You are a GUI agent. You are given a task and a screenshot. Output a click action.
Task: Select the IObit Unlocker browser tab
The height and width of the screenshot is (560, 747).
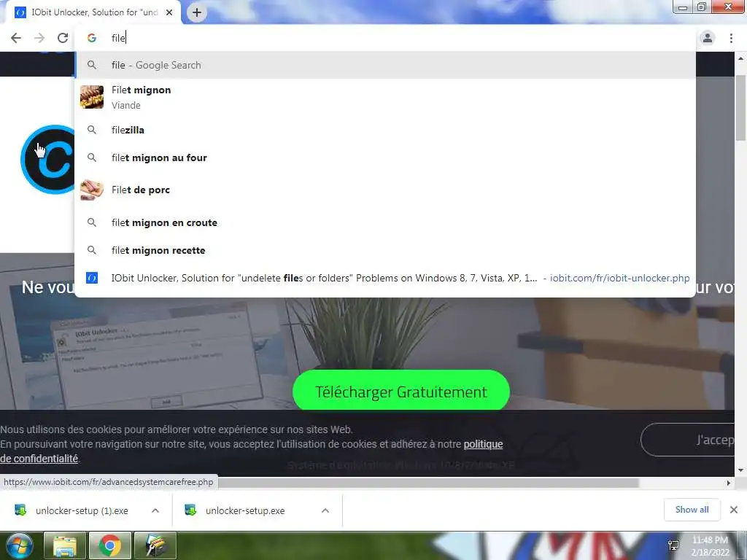click(x=94, y=12)
